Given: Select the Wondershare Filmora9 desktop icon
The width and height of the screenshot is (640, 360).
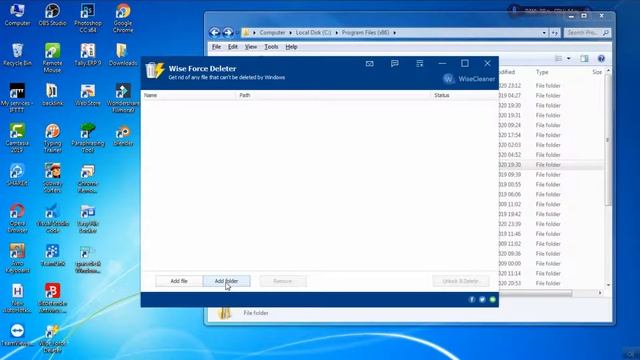Looking at the screenshot, I should click(123, 98).
